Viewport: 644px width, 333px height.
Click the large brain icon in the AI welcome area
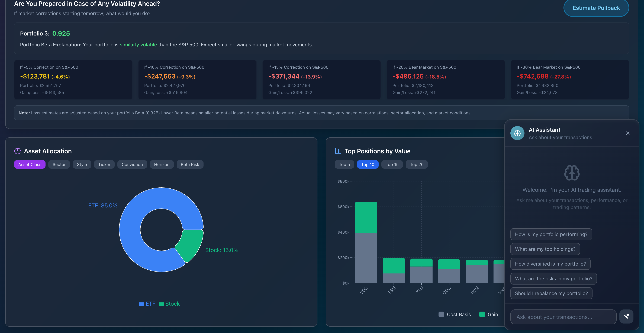(572, 173)
